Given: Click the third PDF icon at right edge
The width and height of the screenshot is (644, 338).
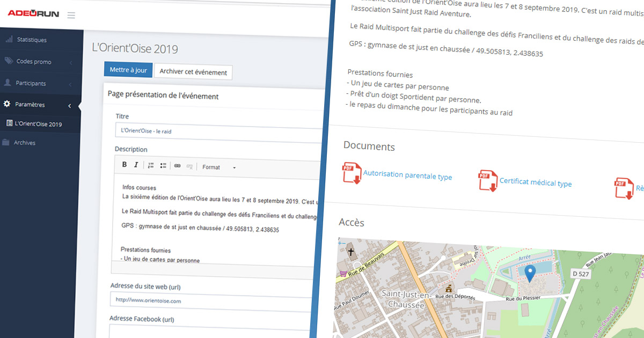Looking at the screenshot, I should (624, 188).
